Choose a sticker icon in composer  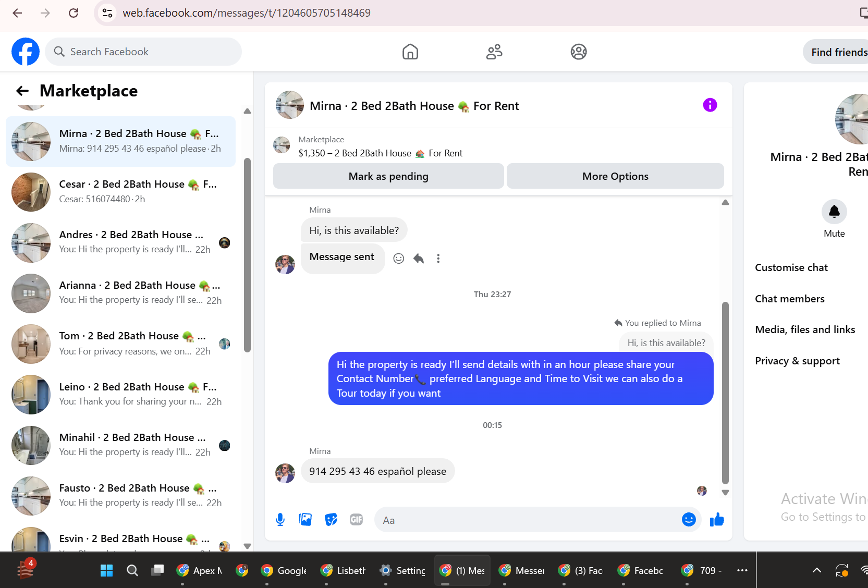(x=331, y=520)
